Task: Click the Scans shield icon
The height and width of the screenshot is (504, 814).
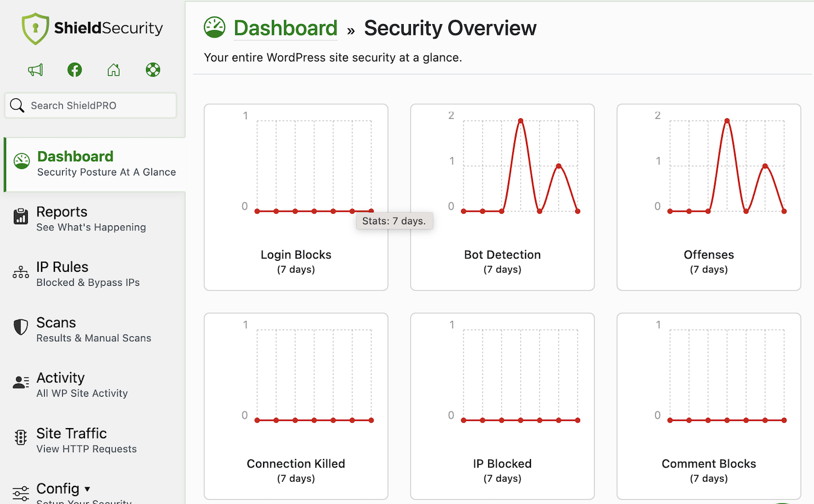Action: pyautogui.click(x=21, y=327)
